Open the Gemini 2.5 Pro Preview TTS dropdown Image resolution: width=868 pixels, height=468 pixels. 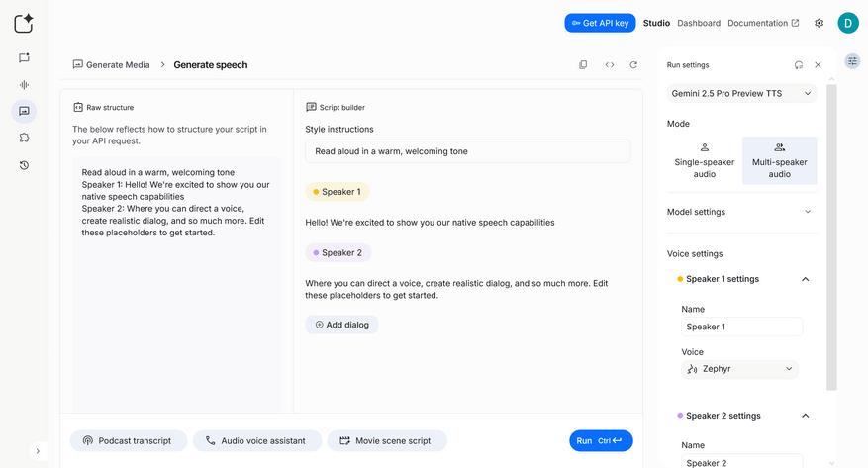(x=742, y=93)
